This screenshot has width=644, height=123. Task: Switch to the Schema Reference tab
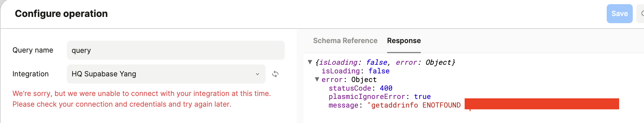pyautogui.click(x=345, y=41)
